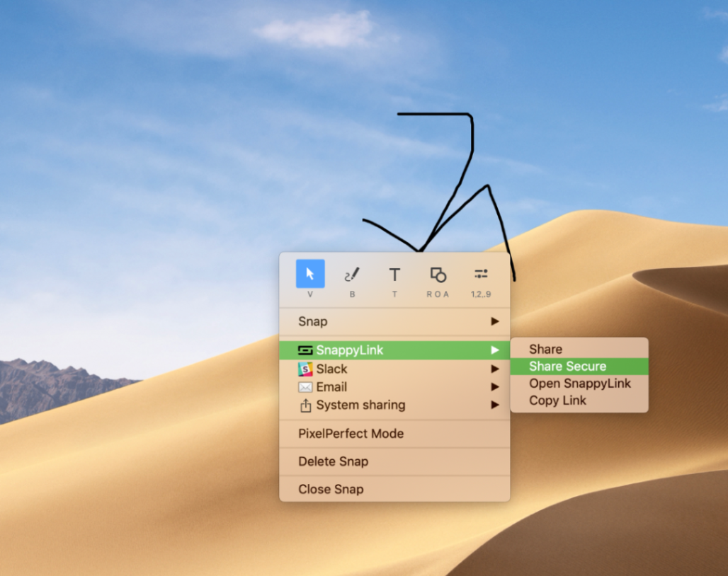728x576 pixels.
Task: Click the Slack app icon
Action: (305, 369)
